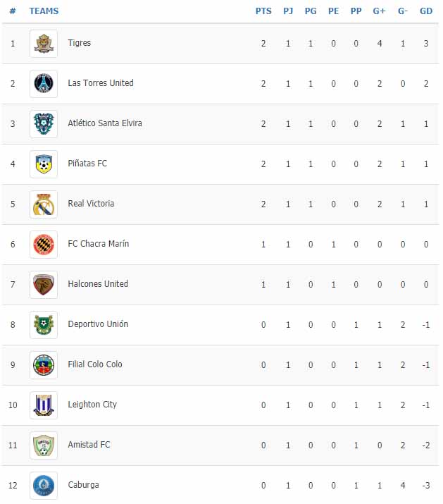Click the G+ column header
Screen dimensions: 443x504
pos(379,11)
